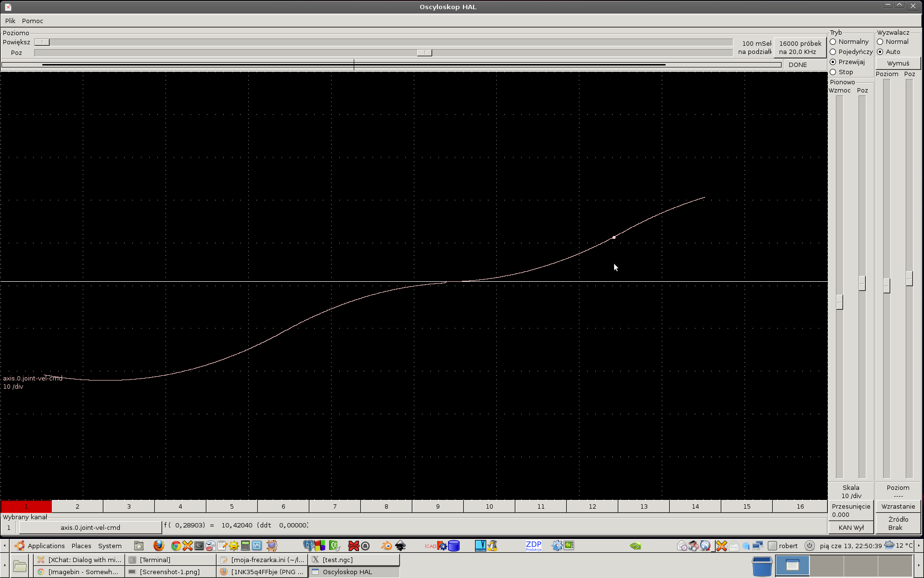Switch to second workspace in pager
Screen dimensions: 924x578
pos(826,566)
